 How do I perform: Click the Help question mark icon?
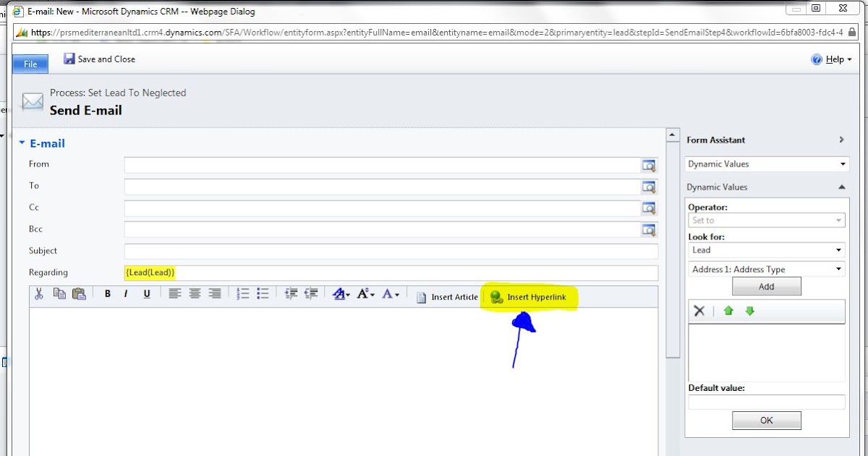[817, 59]
